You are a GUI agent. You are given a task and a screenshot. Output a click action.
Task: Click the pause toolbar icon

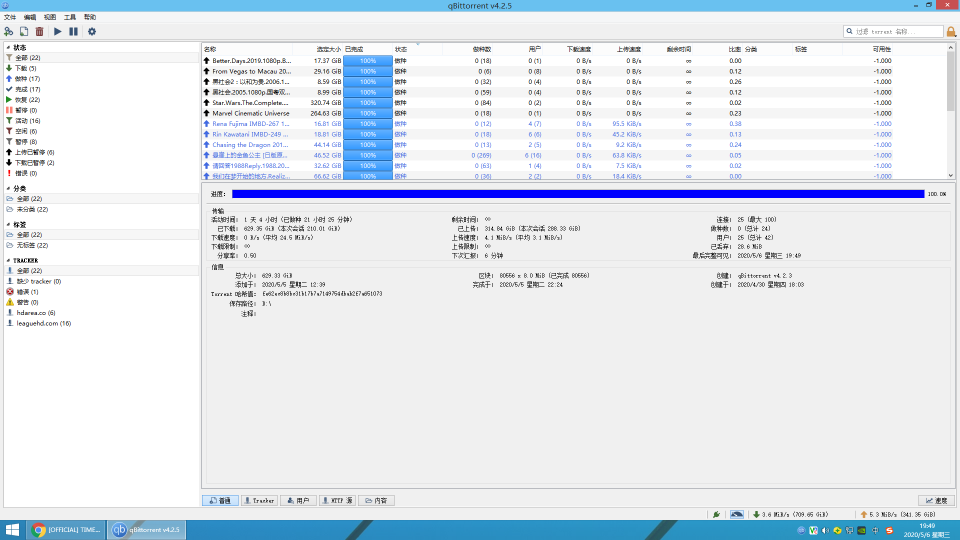[x=73, y=31]
